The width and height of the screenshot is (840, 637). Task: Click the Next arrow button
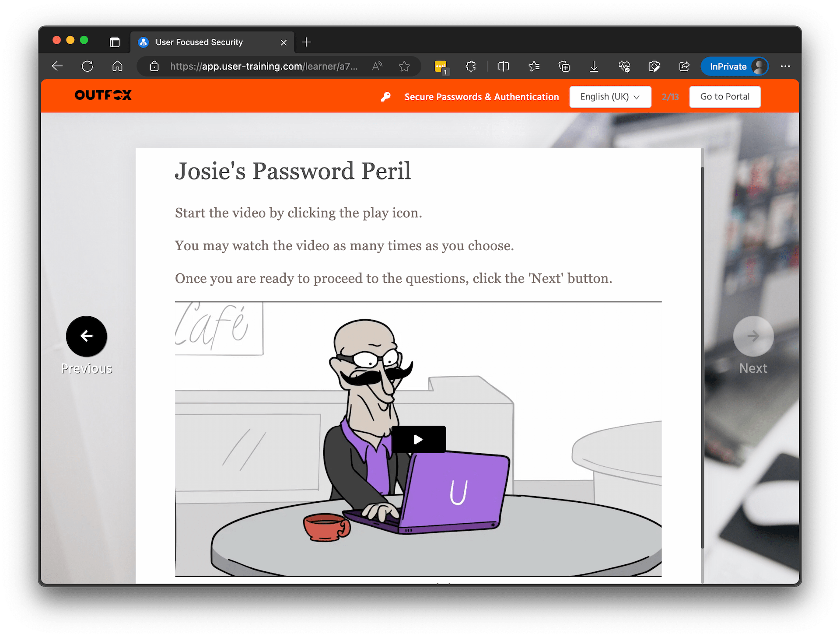click(753, 336)
